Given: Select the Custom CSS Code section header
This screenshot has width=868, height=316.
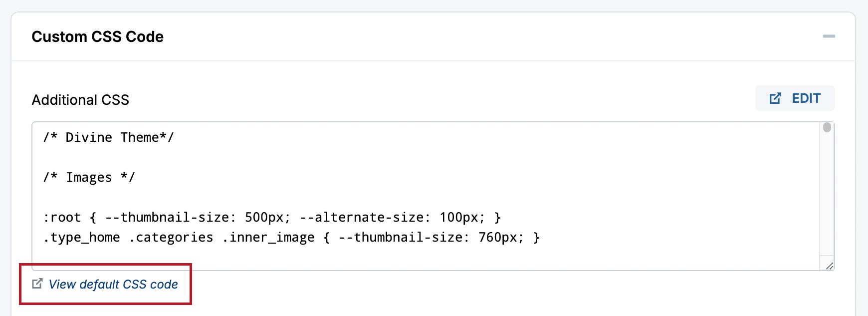Looking at the screenshot, I should click(x=98, y=36).
